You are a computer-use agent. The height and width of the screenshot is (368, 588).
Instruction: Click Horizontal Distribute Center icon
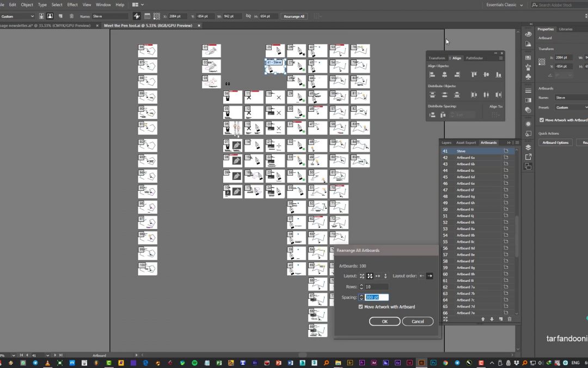coord(486,95)
